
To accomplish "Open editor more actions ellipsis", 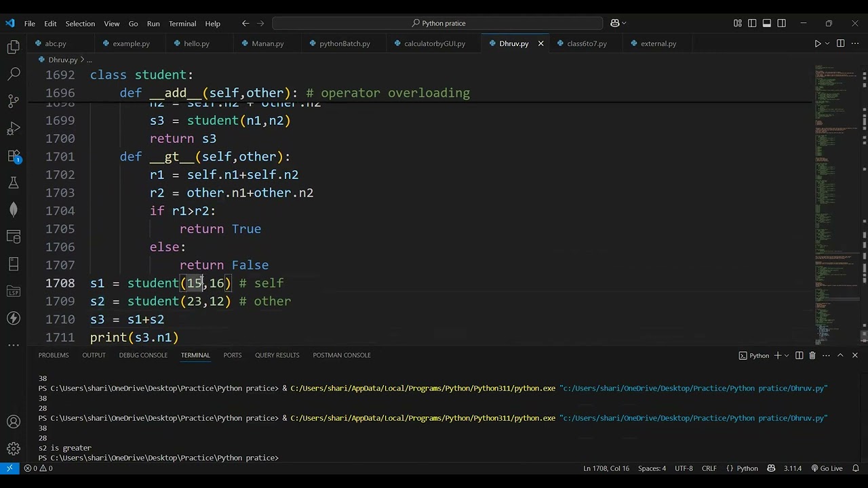I will pyautogui.click(x=855, y=43).
